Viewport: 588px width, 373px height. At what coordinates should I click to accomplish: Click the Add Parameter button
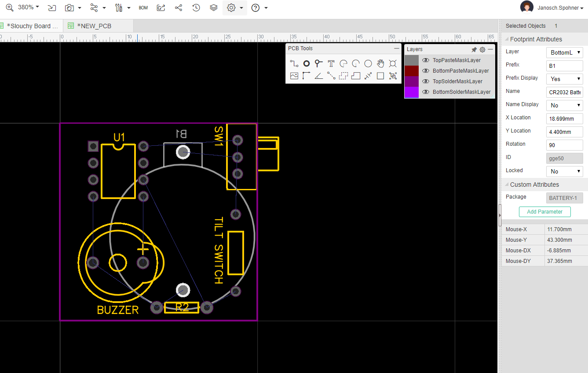(544, 212)
